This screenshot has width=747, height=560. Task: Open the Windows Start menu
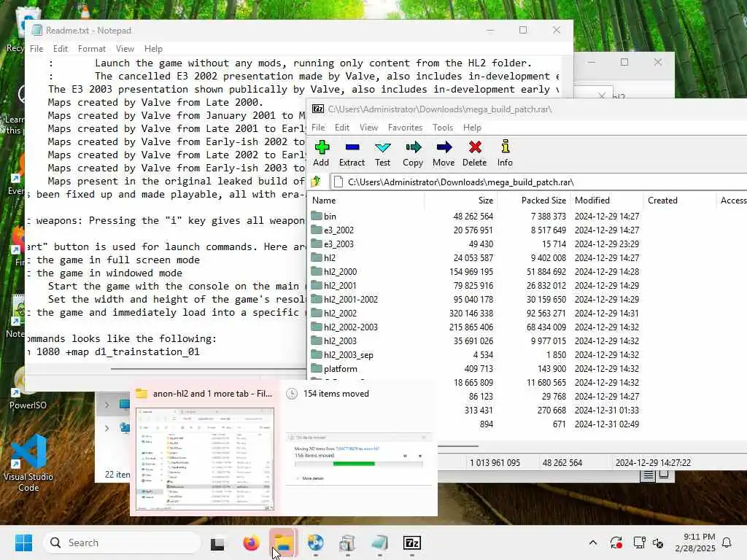(23, 542)
